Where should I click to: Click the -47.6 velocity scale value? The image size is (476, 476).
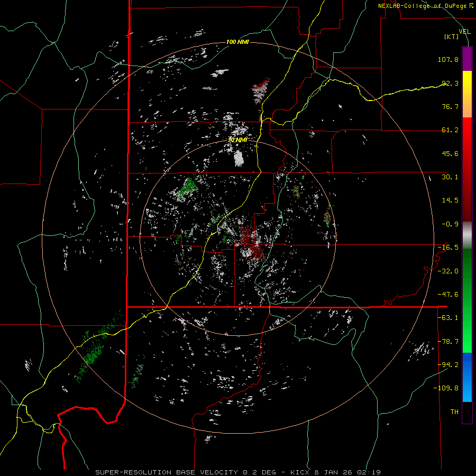pos(448,295)
